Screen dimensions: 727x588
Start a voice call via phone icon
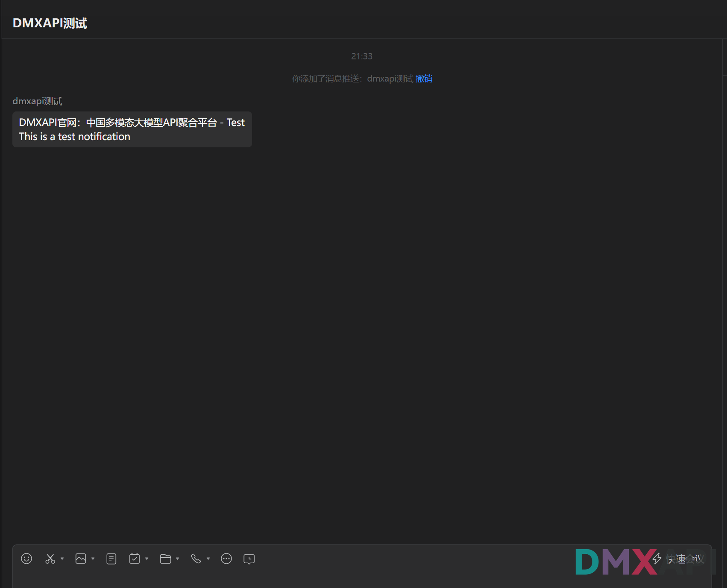[x=196, y=559]
